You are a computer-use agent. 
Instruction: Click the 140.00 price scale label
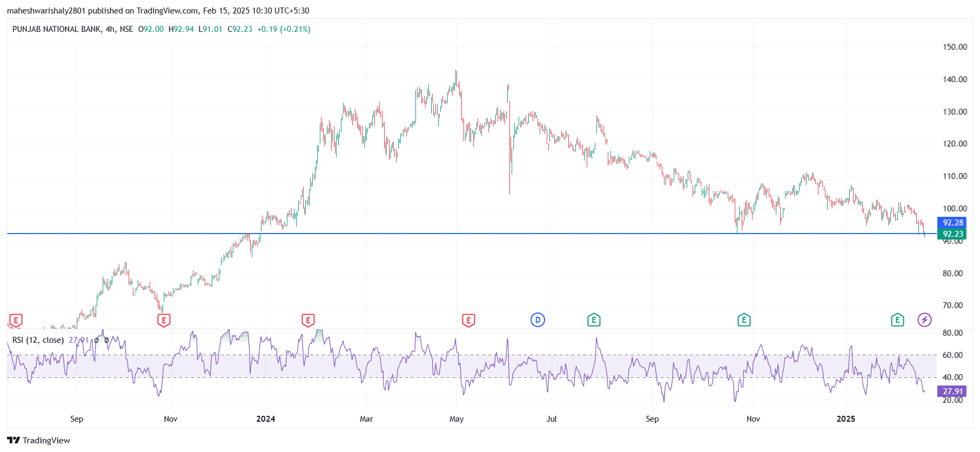[x=955, y=79]
